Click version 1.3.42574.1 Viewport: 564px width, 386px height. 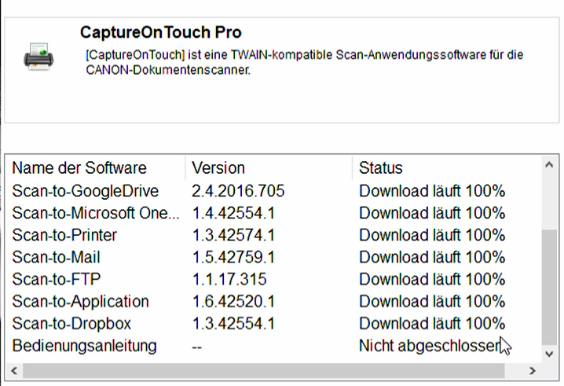pyautogui.click(x=233, y=235)
